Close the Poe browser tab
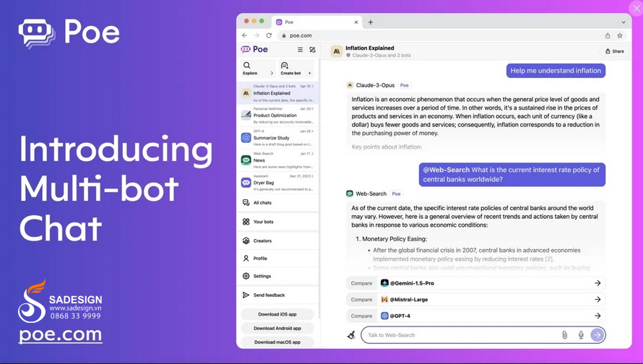The width and height of the screenshot is (643, 364). pyautogui.click(x=356, y=22)
